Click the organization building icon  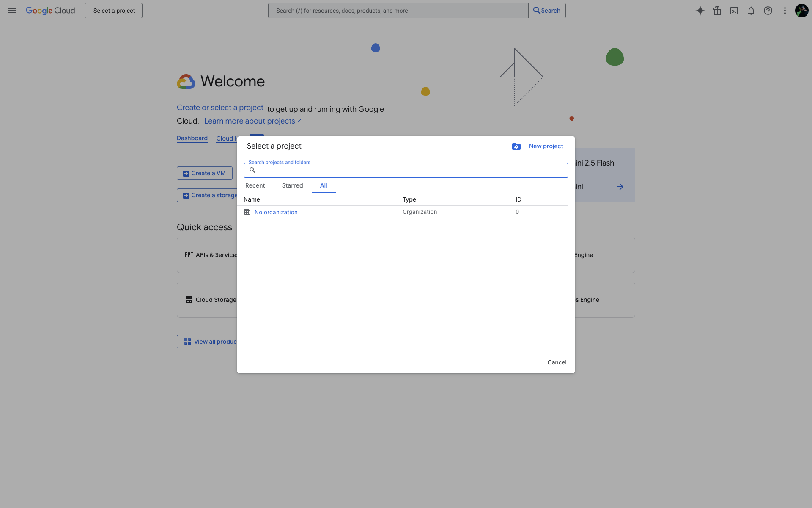coord(247,212)
